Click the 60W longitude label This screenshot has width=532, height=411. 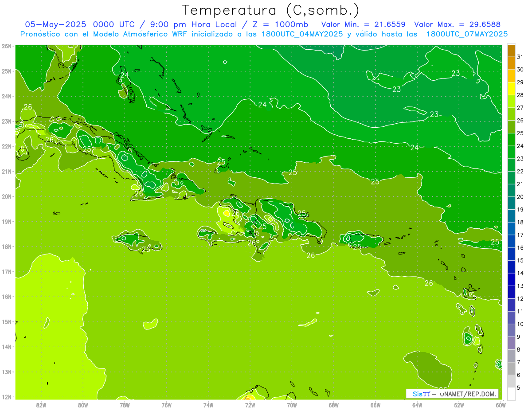(x=501, y=405)
